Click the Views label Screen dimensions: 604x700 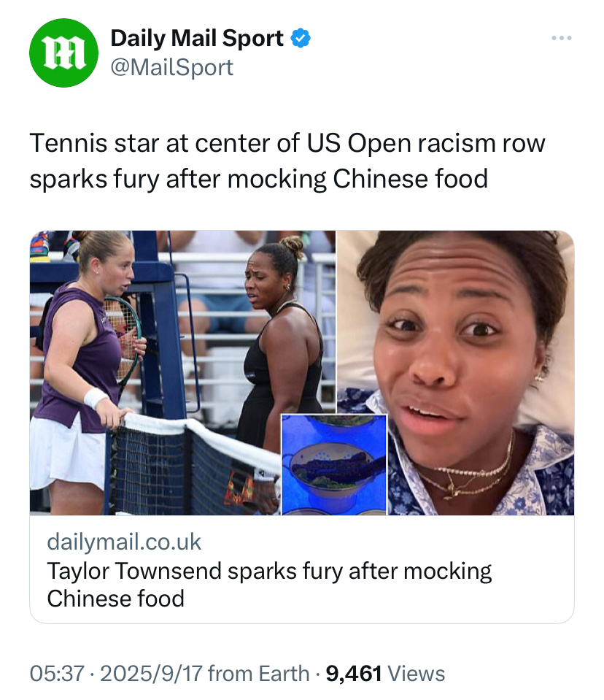pos(417,673)
